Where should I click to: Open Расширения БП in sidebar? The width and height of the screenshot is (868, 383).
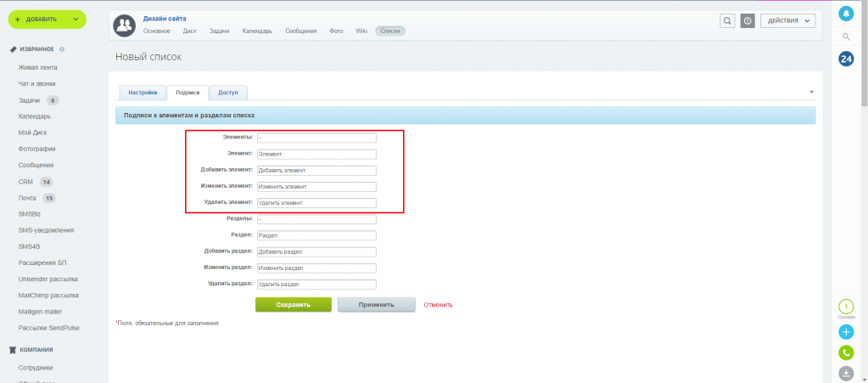click(x=42, y=262)
